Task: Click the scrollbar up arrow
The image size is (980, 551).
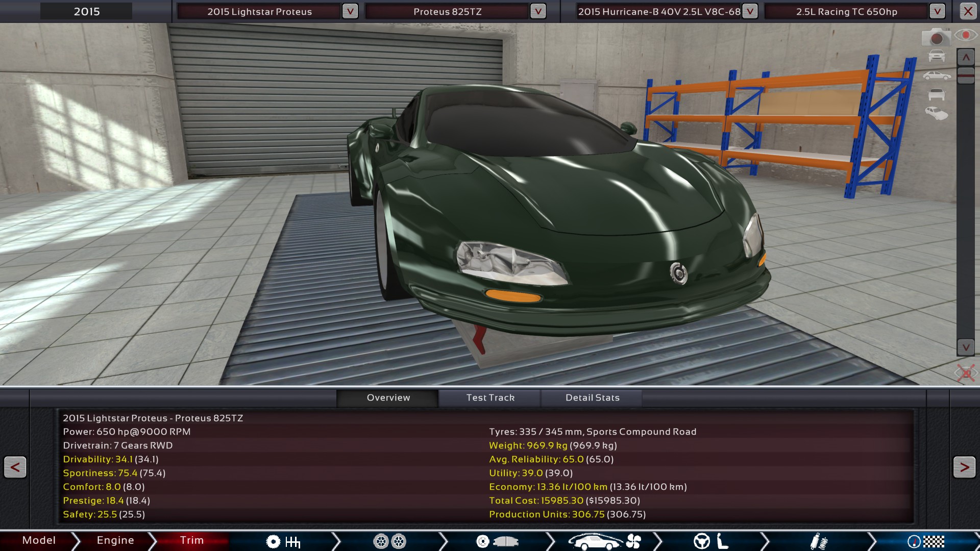Action: tap(966, 58)
